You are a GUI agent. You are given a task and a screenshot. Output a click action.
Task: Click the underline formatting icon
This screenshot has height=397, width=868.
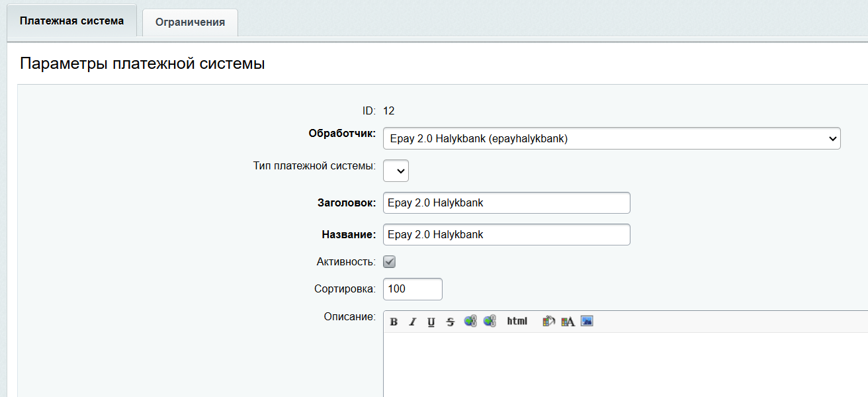pyautogui.click(x=431, y=322)
